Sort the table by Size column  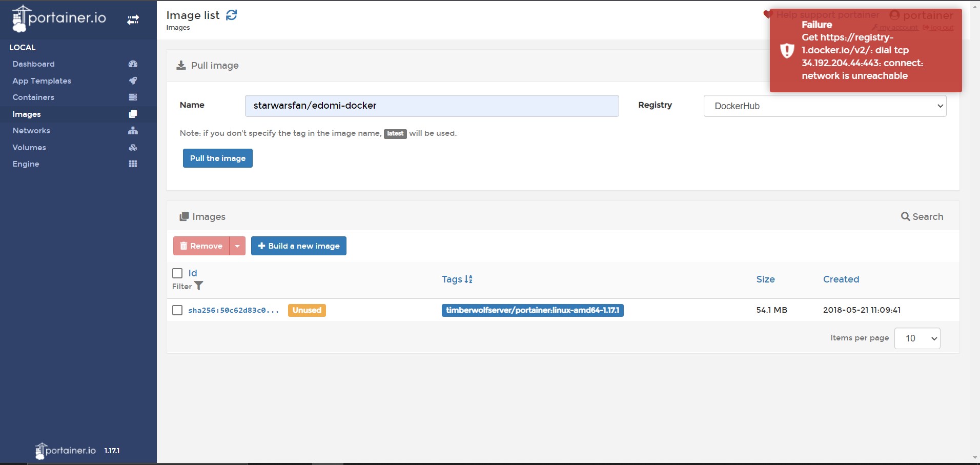766,279
